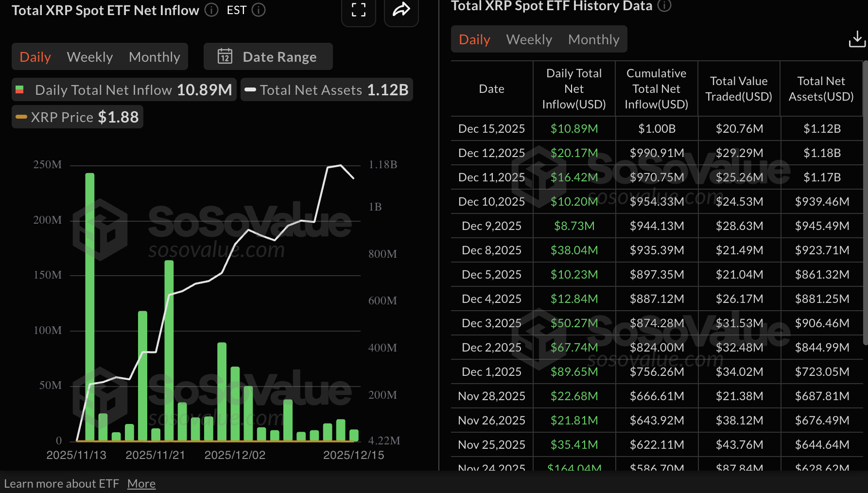Switch chart to Weekly granularity

(89, 56)
